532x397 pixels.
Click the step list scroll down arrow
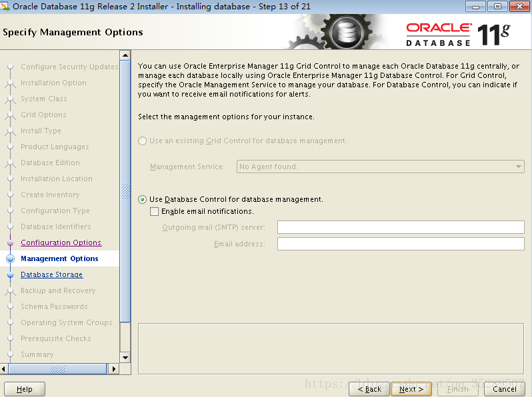[125, 357]
